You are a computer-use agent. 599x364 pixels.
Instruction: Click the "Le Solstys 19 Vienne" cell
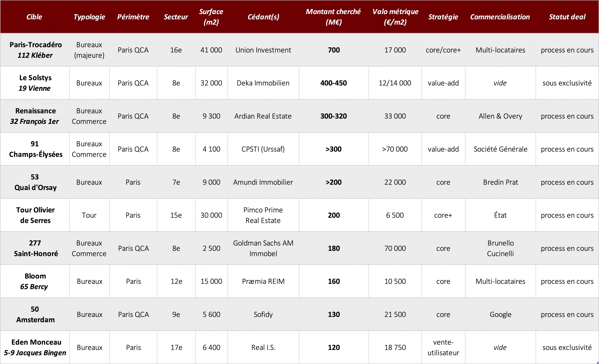(x=35, y=83)
